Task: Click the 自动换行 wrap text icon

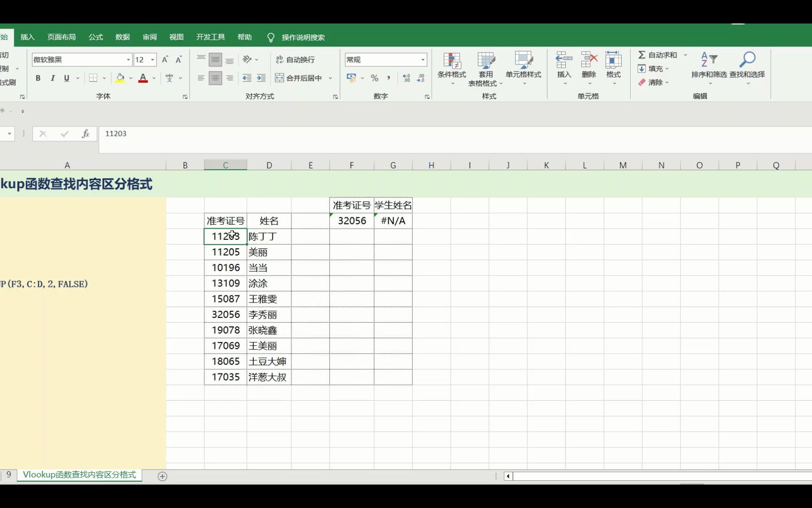Action: coord(296,59)
